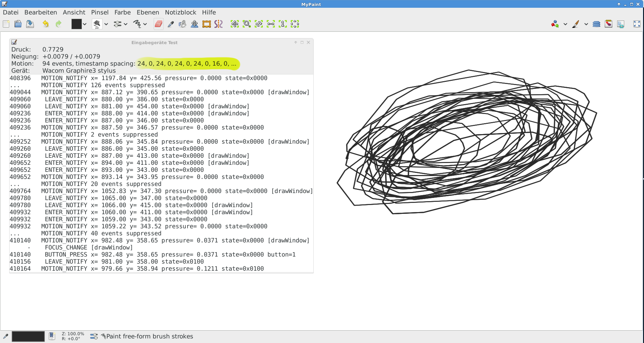Enable the symmetry painting tool
This screenshot has height=343, width=644.
point(218,24)
